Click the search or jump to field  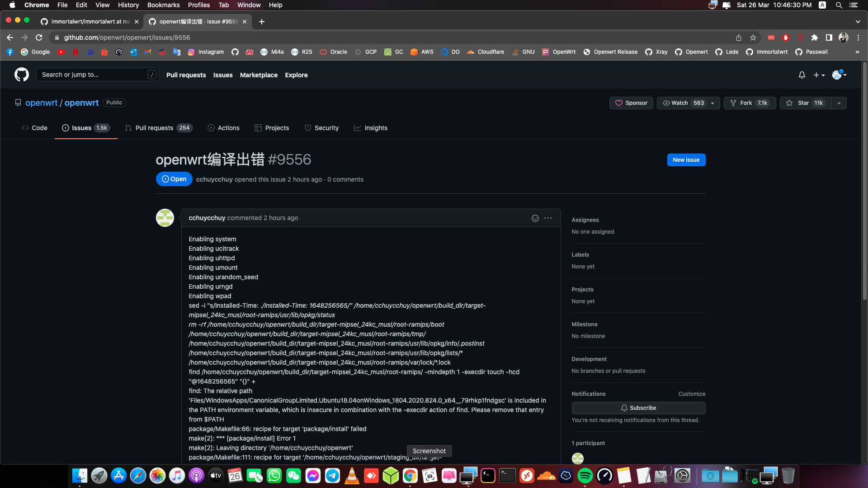(97, 74)
